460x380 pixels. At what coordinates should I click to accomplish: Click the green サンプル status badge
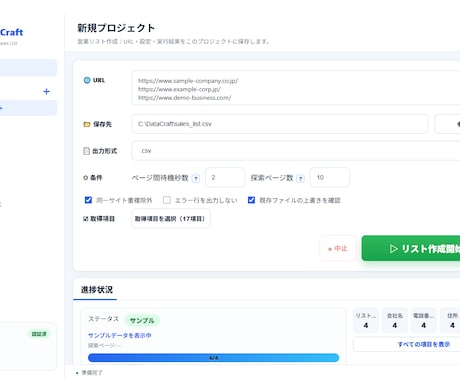click(x=142, y=320)
